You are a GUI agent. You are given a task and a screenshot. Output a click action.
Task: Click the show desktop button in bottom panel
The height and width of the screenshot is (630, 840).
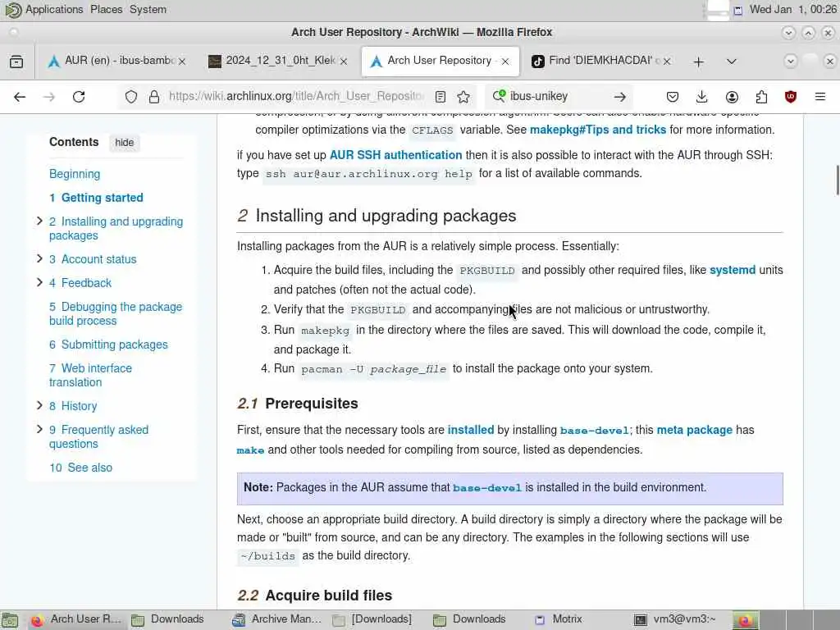(x=10, y=620)
